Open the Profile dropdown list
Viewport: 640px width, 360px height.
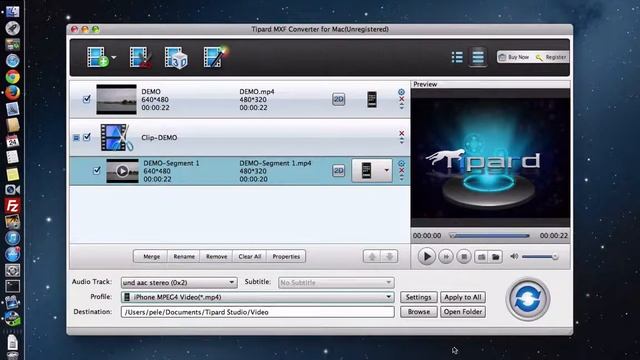(x=258, y=297)
